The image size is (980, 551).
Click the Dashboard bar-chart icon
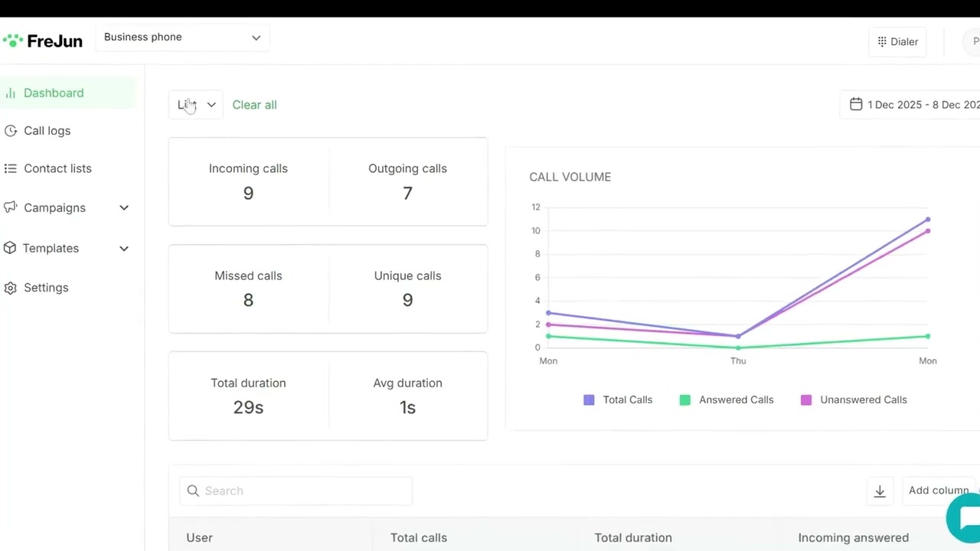[x=10, y=93]
